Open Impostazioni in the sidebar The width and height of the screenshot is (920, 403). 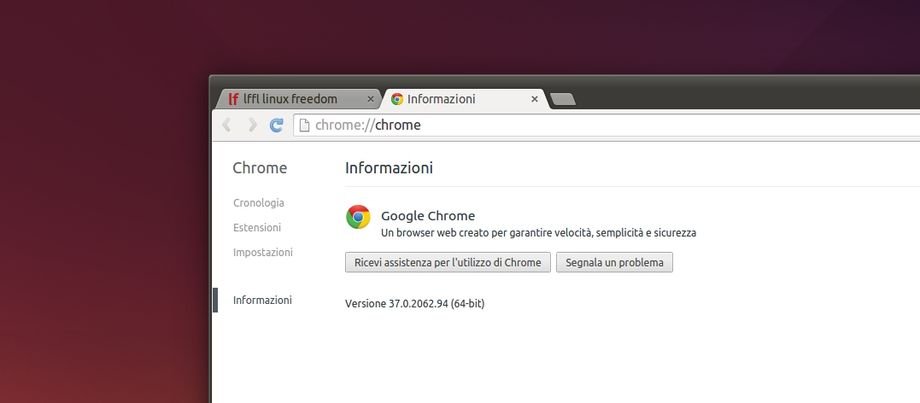click(263, 252)
